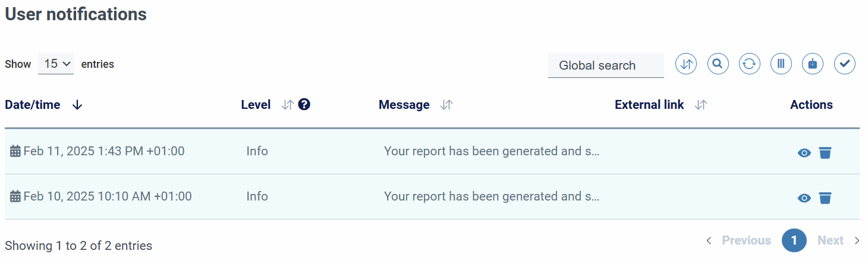Click the sort toggle icon in toolbar
Image resolution: width=868 pixels, height=260 pixels.
click(x=686, y=64)
